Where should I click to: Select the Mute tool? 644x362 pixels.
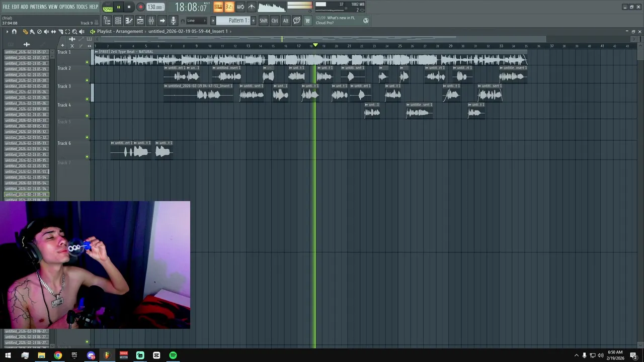[46, 32]
